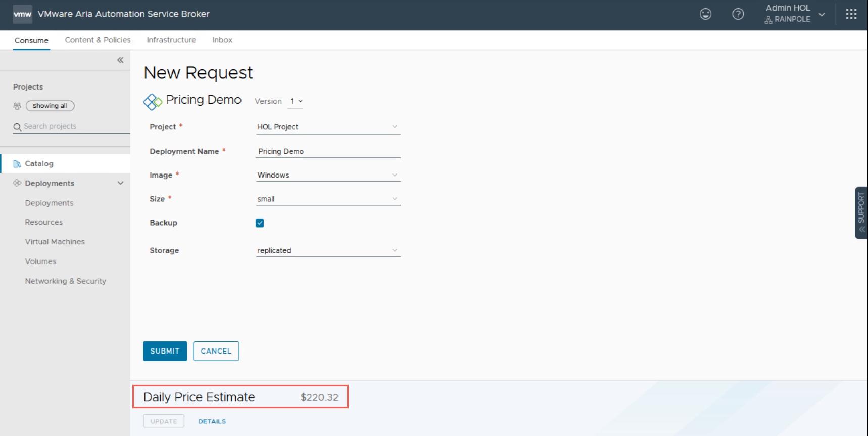Click the Deployment Name input field
This screenshot has height=436, width=868.
click(327, 151)
